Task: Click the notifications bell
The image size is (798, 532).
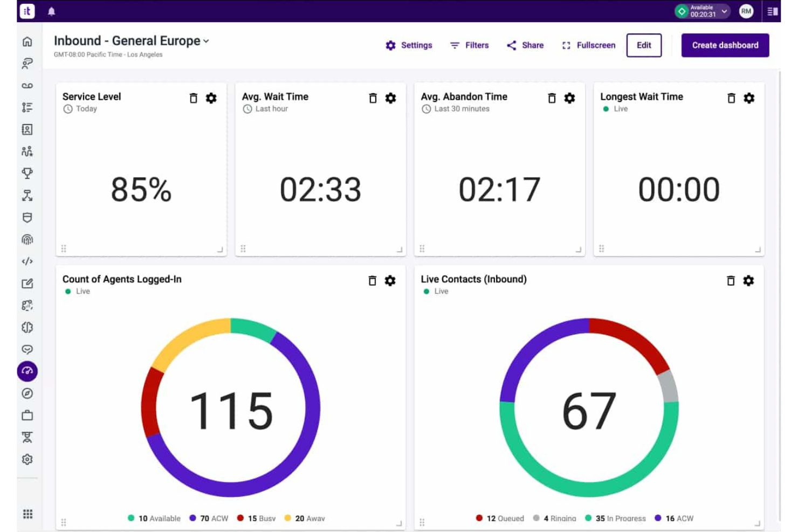Action: point(51,11)
